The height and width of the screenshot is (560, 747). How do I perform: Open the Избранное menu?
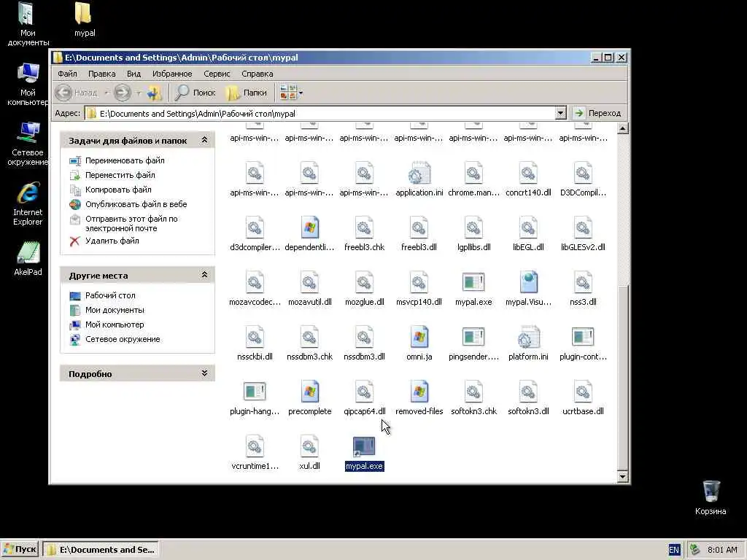tap(172, 74)
